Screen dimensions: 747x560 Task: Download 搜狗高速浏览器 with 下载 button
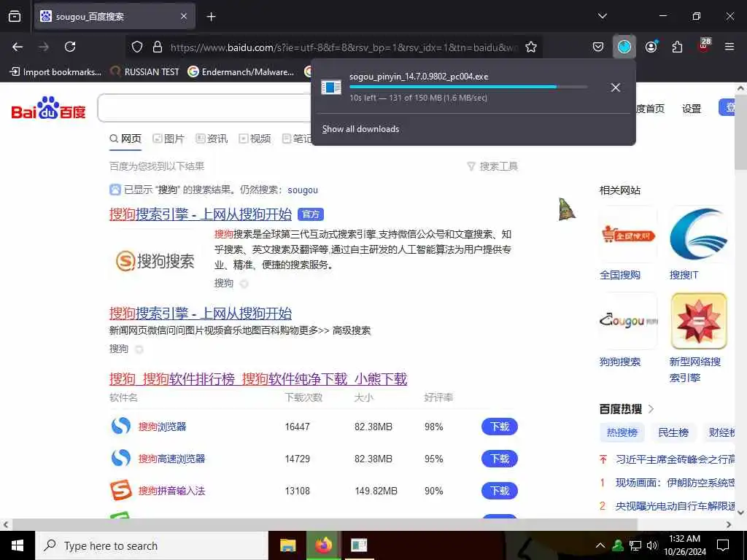click(x=499, y=459)
